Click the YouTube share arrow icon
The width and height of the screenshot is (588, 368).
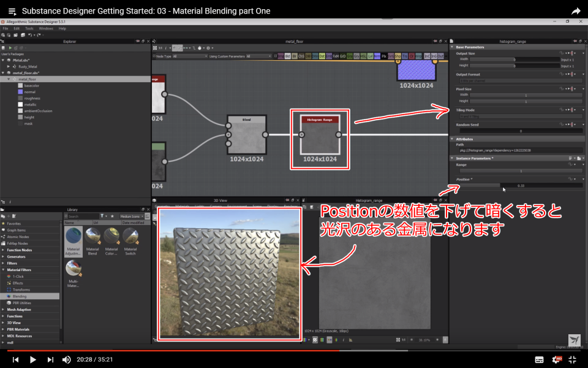click(576, 11)
